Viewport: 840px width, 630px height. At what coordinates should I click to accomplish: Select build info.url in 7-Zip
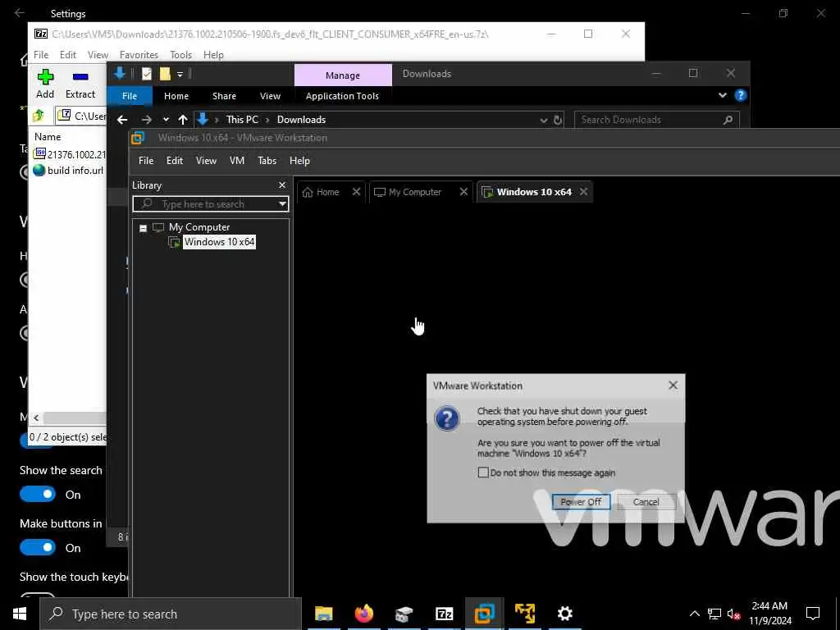pos(69,171)
